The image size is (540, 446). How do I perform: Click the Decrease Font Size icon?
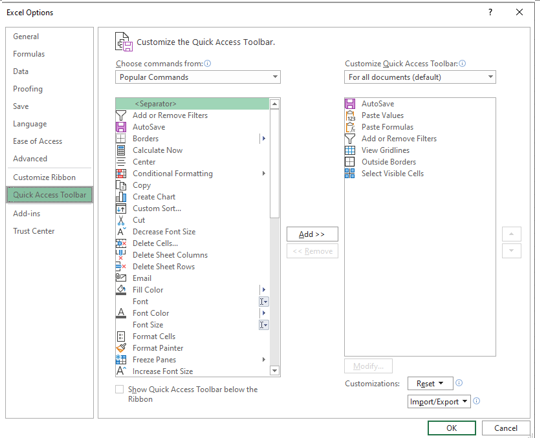(121, 232)
